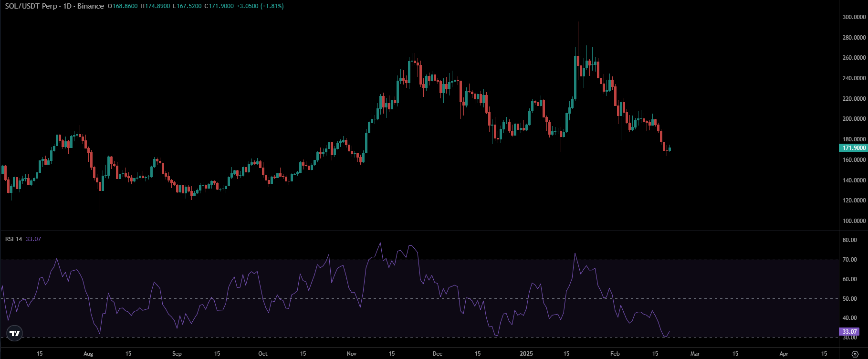Click the Feb label on time axis
The width and height of the screenshot is (868, 359).
[615, 354]
